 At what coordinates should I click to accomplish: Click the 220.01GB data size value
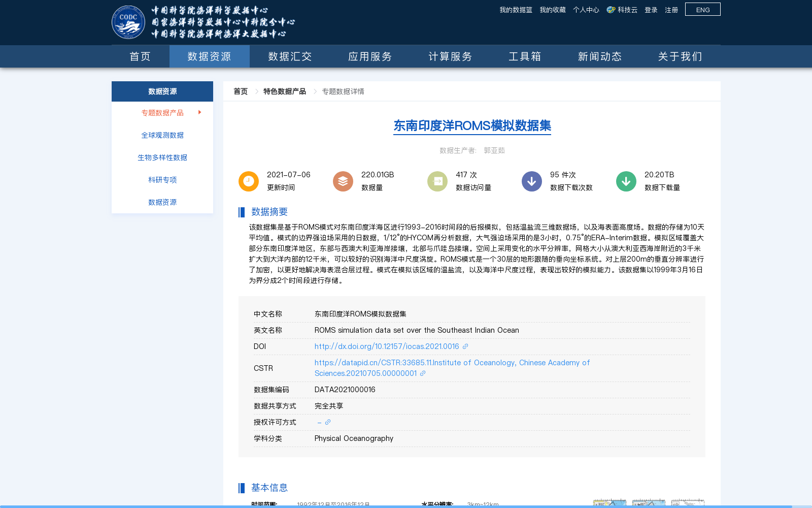pyautogui.click(x=378, y=175)
